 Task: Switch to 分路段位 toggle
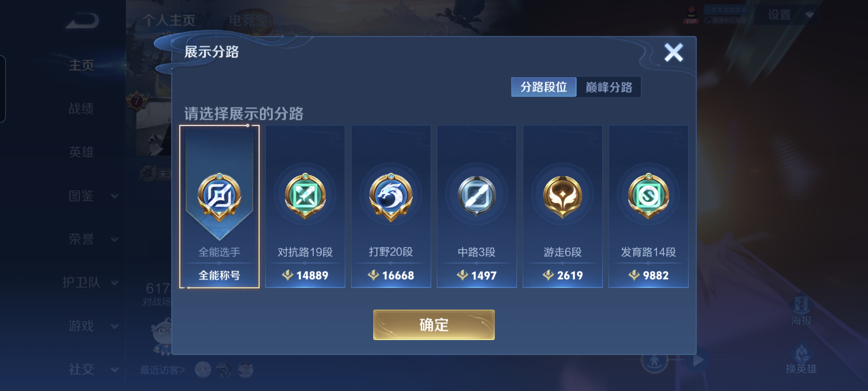543,87
